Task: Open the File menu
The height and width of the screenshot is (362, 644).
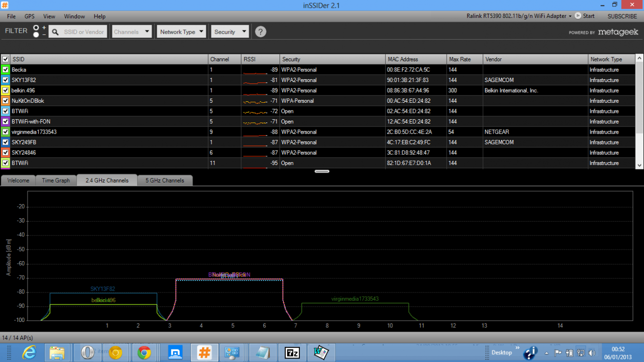Action: tap(11, 16)
